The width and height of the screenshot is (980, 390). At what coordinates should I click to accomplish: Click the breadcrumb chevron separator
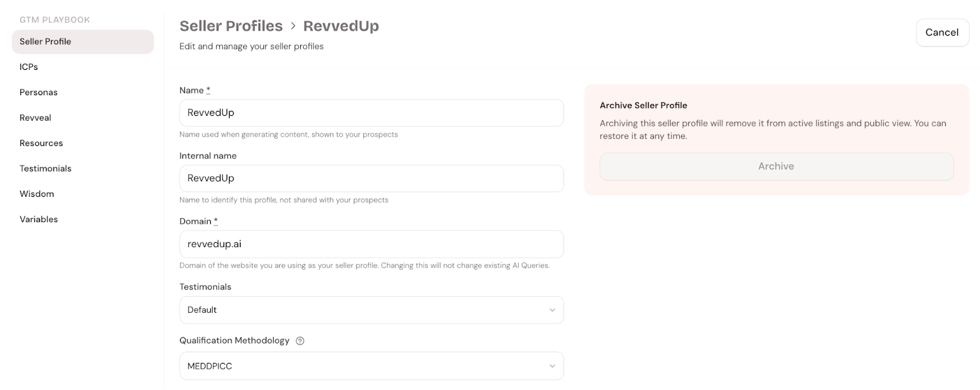click(293, 26)
